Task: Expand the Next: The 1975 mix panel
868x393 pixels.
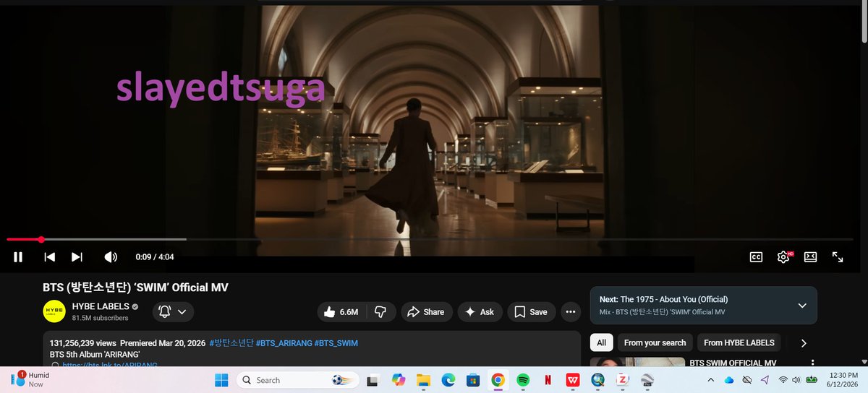Action: [801, 306]
